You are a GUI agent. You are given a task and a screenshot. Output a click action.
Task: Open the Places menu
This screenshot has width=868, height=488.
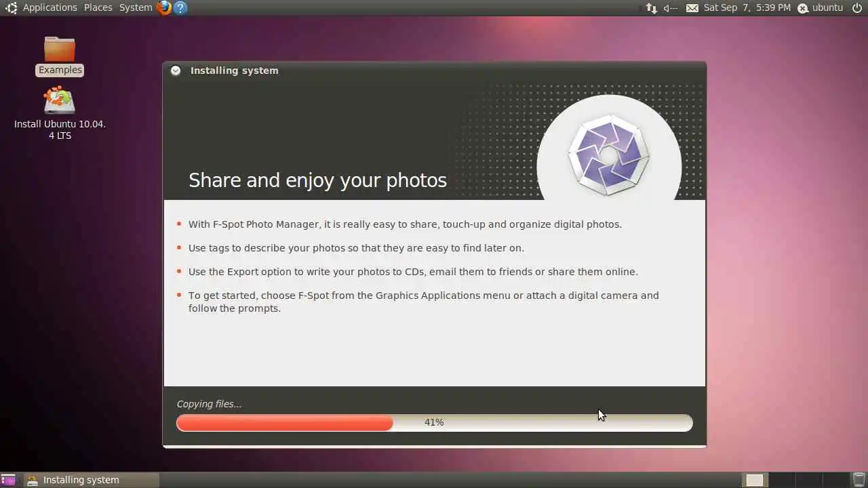[98, 7]
